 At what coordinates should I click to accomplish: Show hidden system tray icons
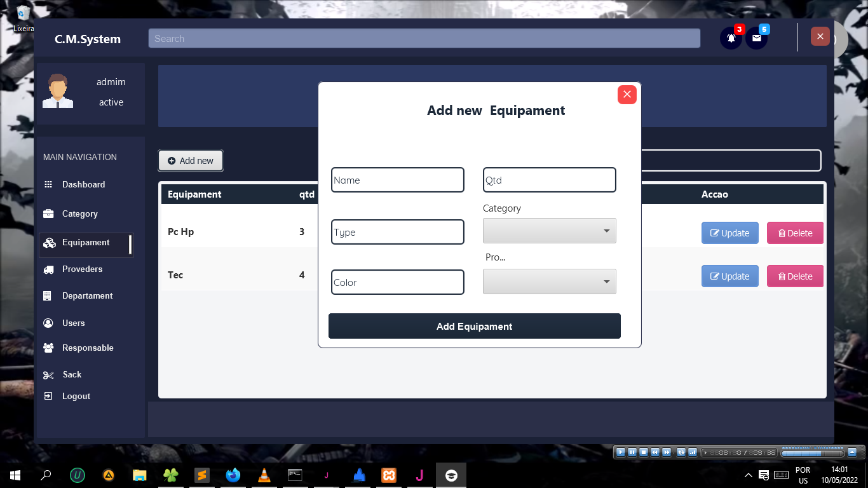tap(749, 475)
